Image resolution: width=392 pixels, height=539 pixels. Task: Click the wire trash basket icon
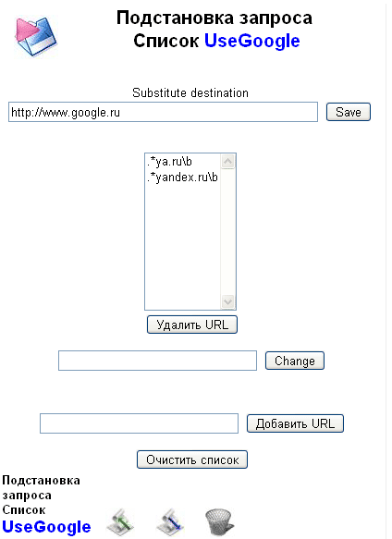(x=219, y=522)
